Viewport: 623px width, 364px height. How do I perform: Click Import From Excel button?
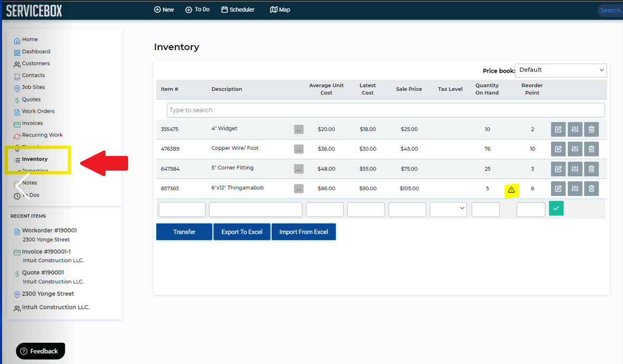click(304, 232)
